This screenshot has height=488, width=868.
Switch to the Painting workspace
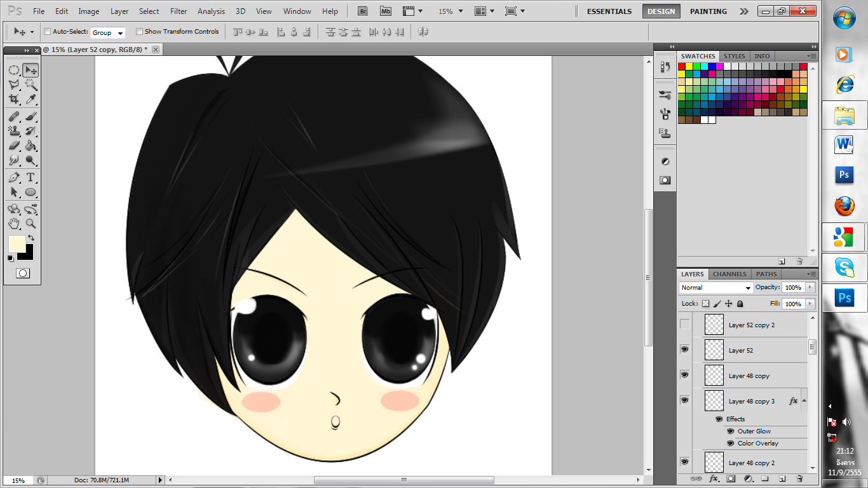coord(709,11)
